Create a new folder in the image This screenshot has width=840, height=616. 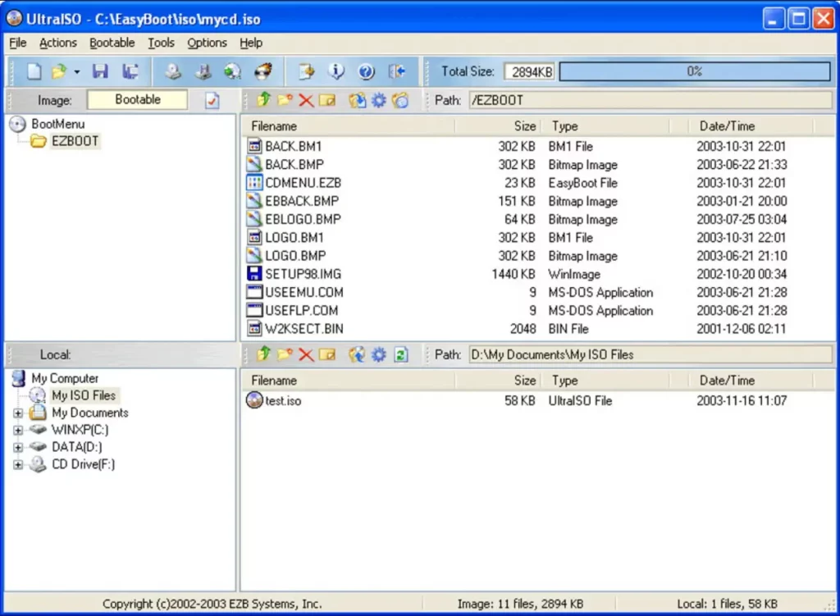285,99
